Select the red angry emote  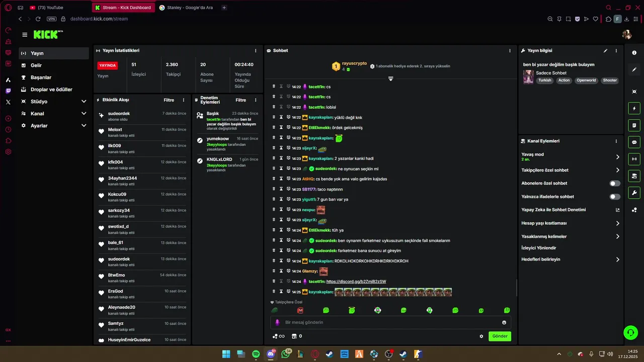click(300, 310)
